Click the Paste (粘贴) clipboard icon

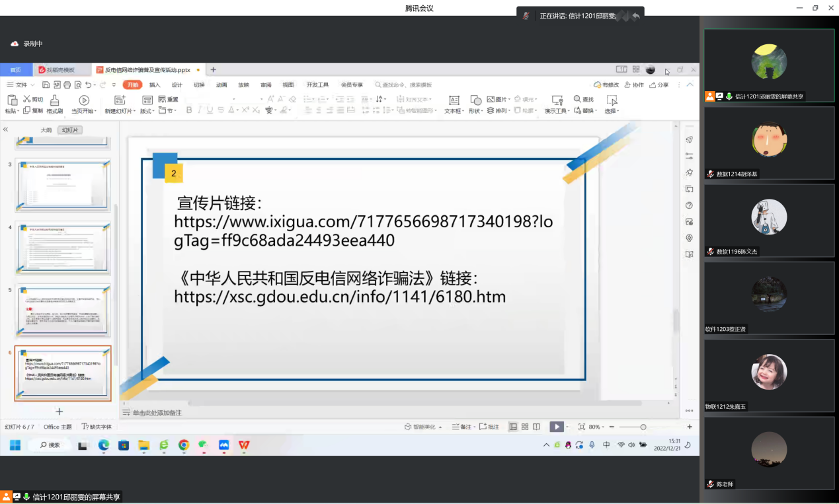coord(11,100)
